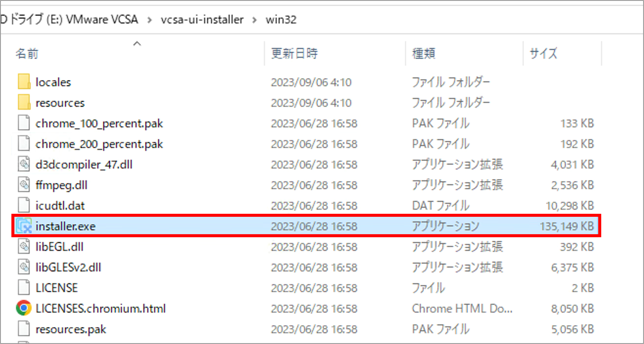This screenshot has height=344, width=644.
Task: Click アプリケーション拡張 type of ffmpeg.dll
Action: (x=457, y=185)
